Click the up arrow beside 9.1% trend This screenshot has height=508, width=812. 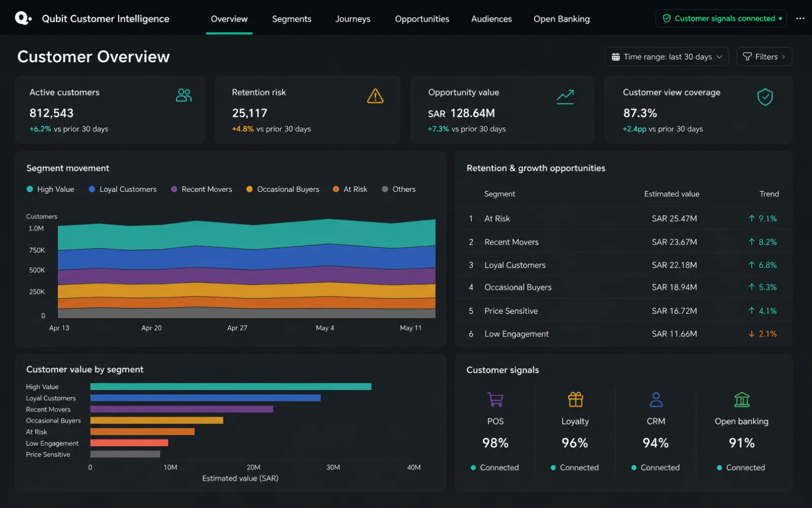(x=752, y=218)
